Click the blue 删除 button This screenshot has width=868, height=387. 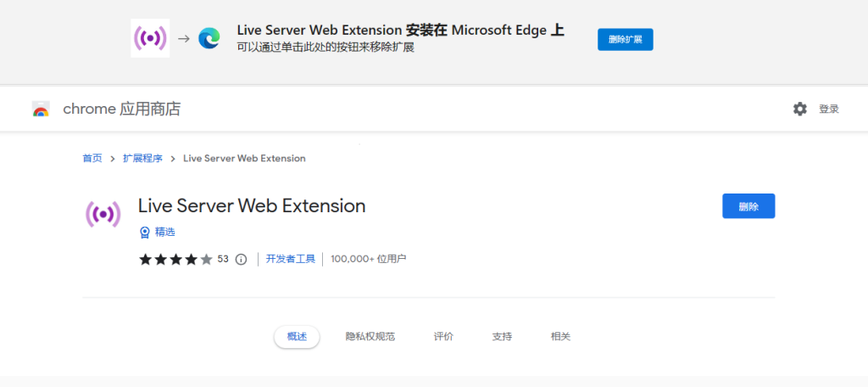(748, 206)
